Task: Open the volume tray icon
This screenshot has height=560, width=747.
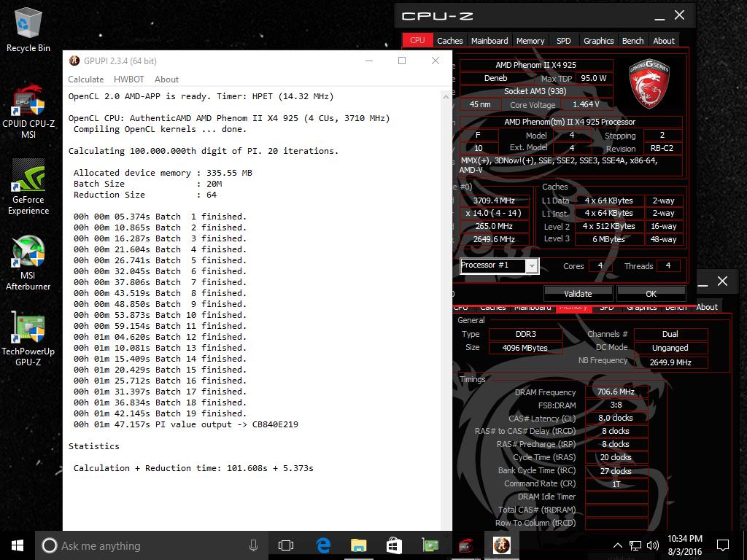Action: point(653,545)
